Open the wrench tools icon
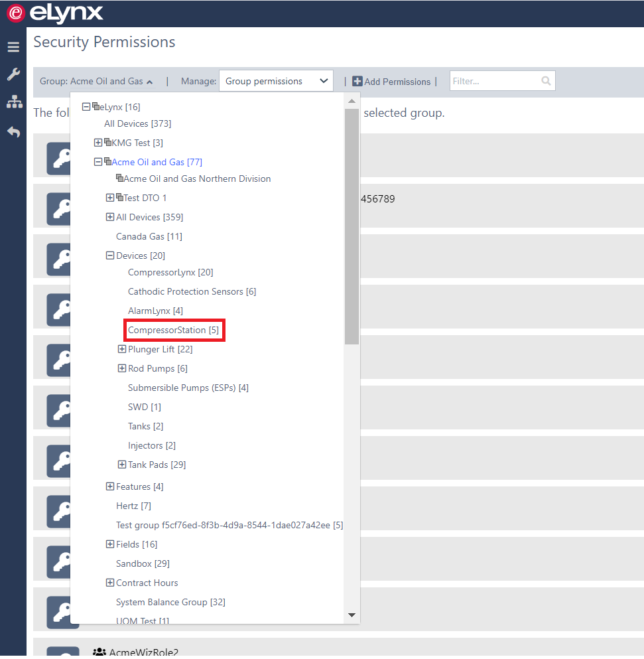644x659 pixels. 13,74
